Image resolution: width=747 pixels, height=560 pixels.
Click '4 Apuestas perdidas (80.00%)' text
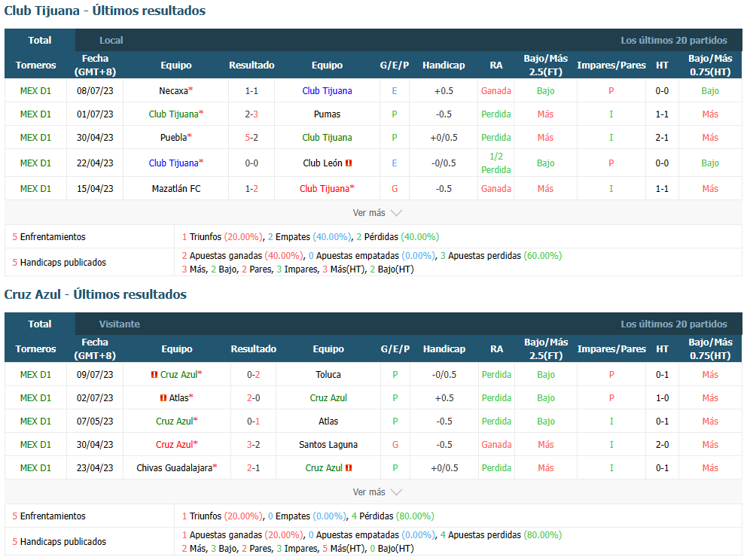tap(502, 534)
